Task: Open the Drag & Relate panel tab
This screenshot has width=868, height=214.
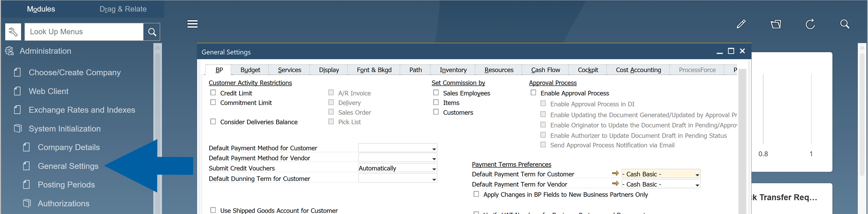Action: [123, 9]
